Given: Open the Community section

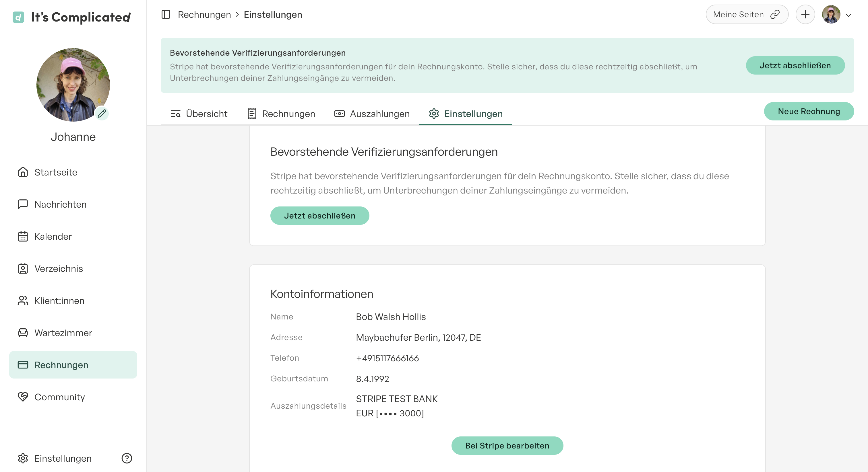Looking at the screenshot, I should pos(59,397).
